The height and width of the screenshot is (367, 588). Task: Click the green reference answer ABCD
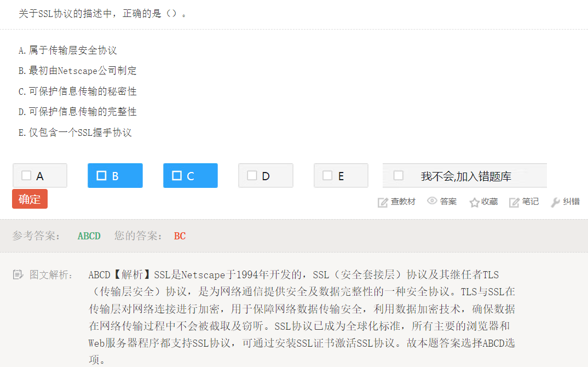click(89, 236)
